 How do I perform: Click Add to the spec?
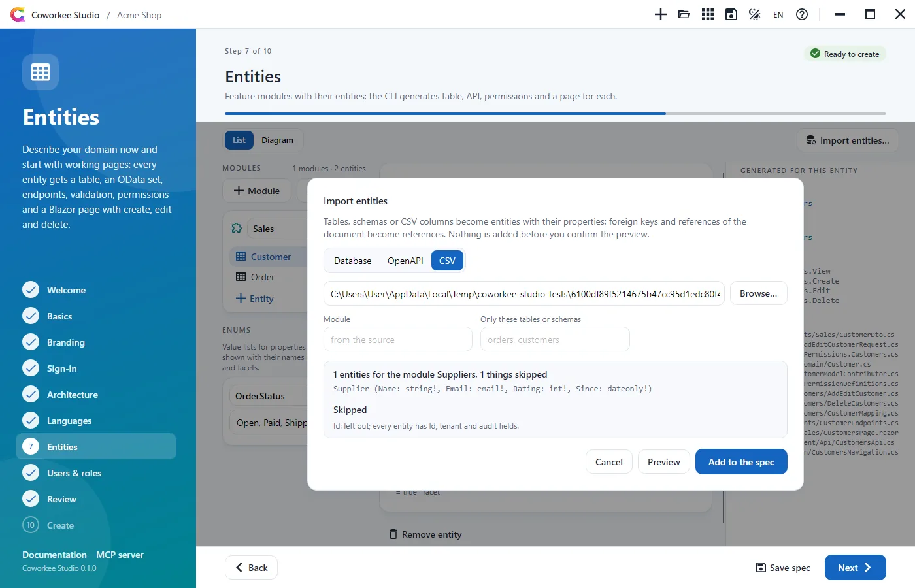click(x=741, y=462)
